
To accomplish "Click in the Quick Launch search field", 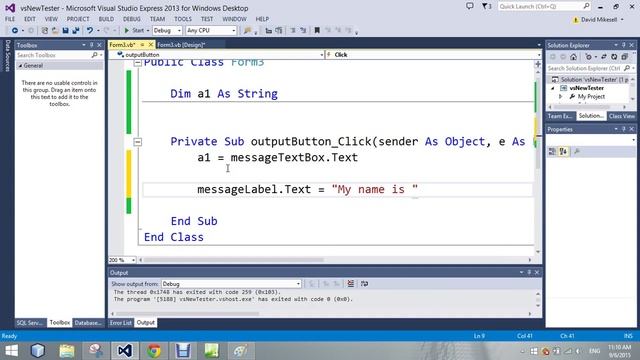I will coord(544,7).
